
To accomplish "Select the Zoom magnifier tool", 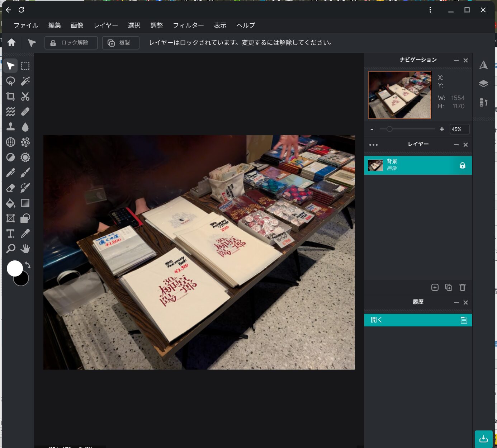I will point(10,249).
